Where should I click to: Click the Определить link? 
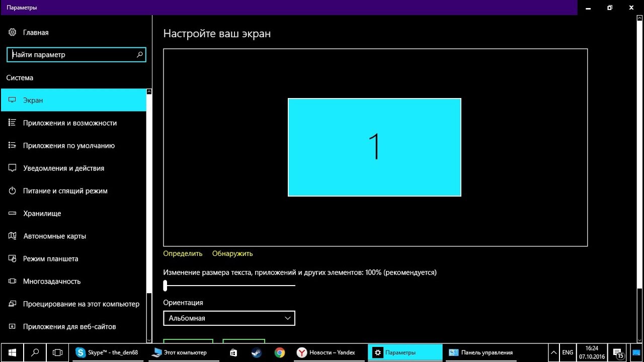pos(183,253)
